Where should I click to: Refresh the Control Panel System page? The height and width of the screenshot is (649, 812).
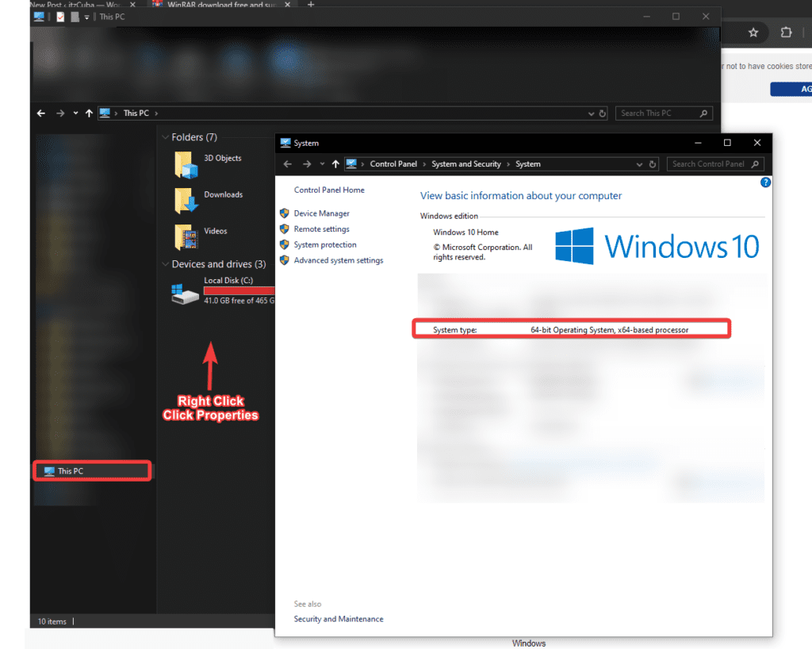tap(653, 164)
